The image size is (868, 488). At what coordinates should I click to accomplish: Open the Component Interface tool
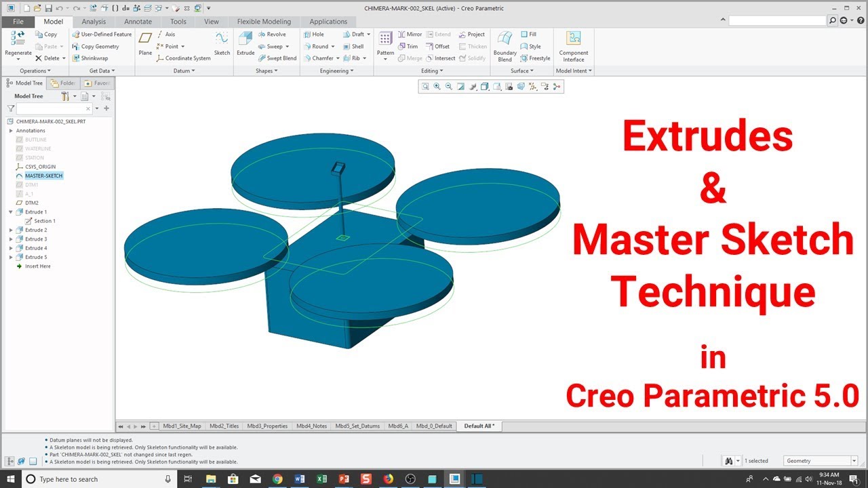tap(574, 46)
